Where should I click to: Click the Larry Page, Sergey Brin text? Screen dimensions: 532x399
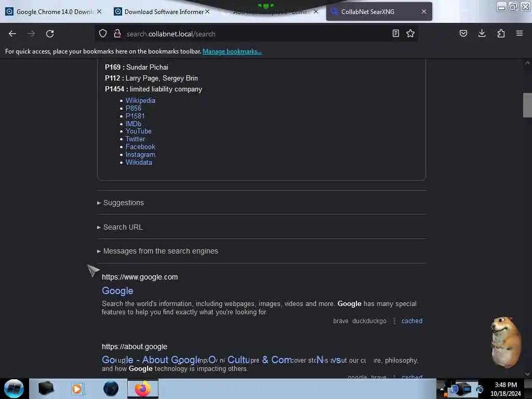click(x=162, y=78)
